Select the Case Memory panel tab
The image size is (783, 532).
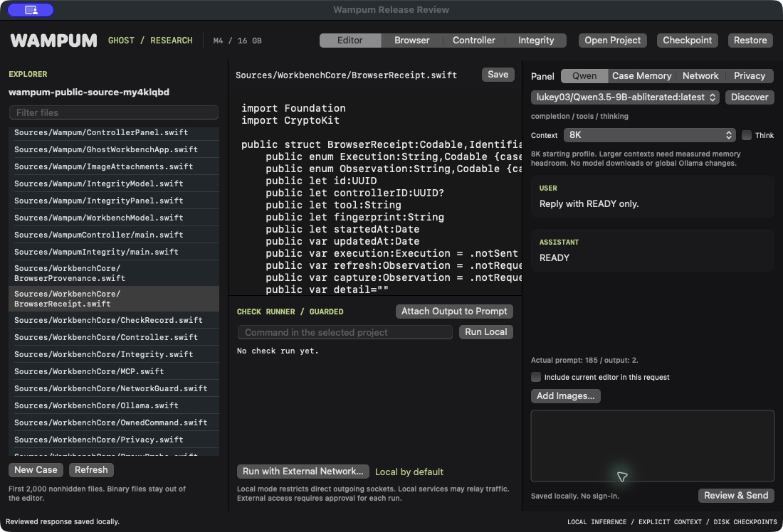641,76
